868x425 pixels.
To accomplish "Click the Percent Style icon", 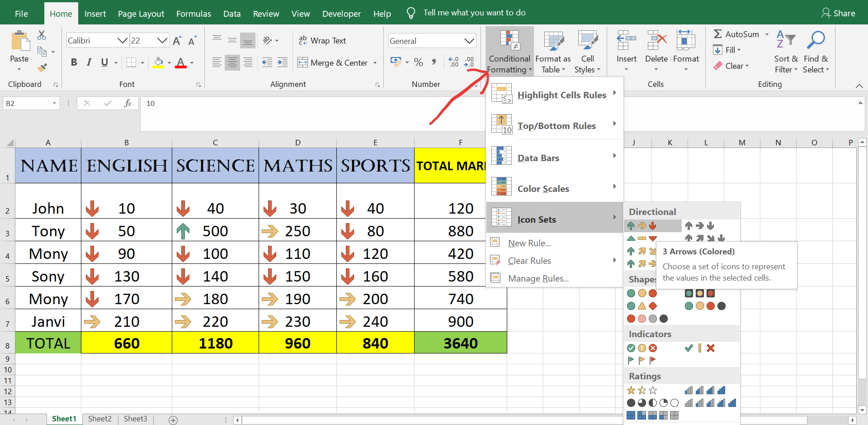I will (418, 62).
